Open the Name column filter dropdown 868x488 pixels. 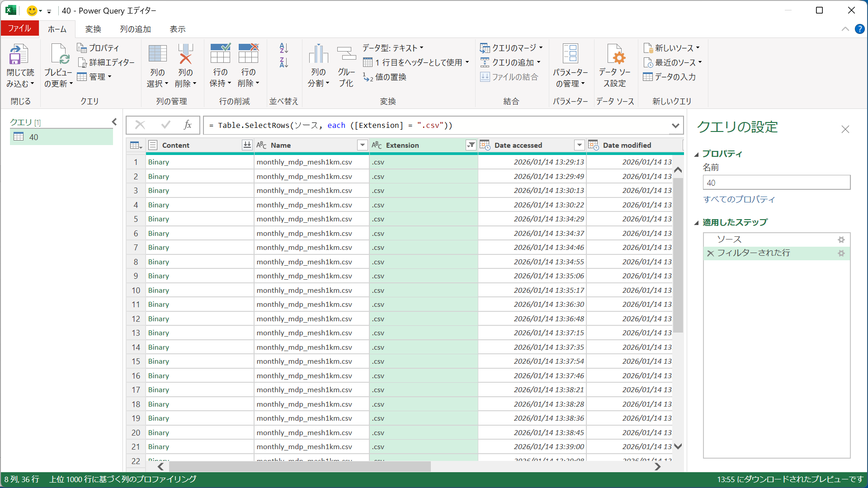coord(362,145)
